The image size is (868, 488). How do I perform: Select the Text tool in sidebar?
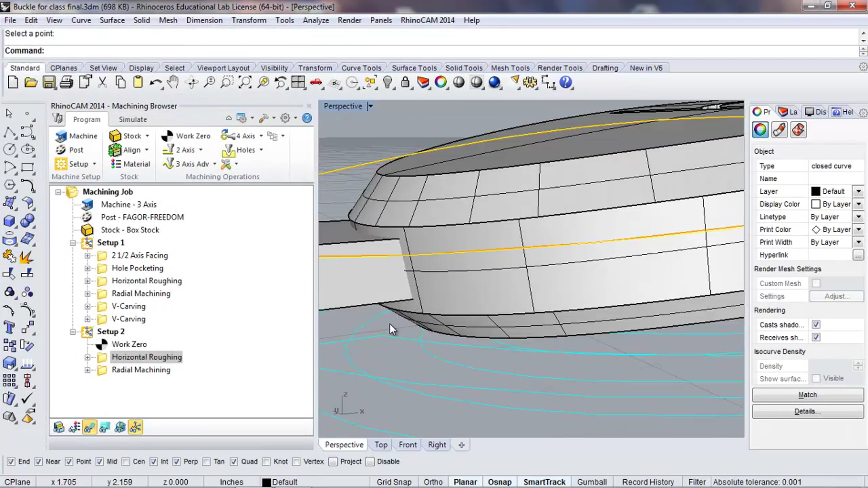[x=9, y=328]
